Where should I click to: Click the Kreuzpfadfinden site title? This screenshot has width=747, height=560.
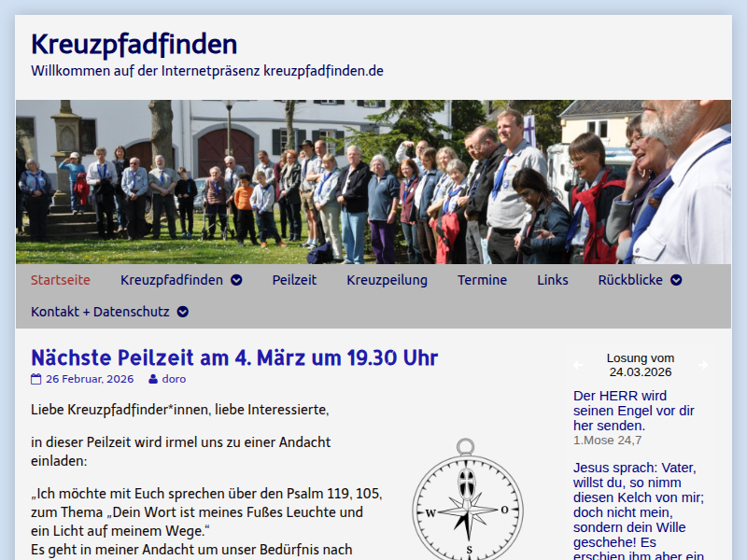134,44
